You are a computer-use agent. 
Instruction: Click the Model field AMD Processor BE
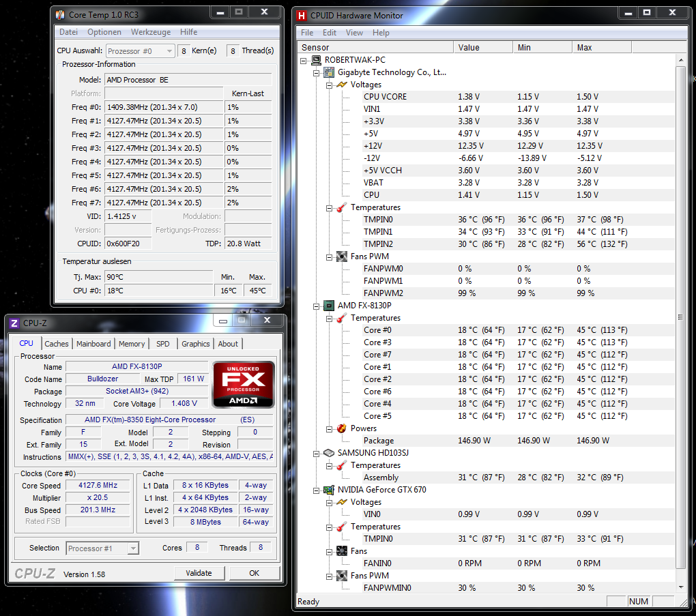[x=188, y=80]
